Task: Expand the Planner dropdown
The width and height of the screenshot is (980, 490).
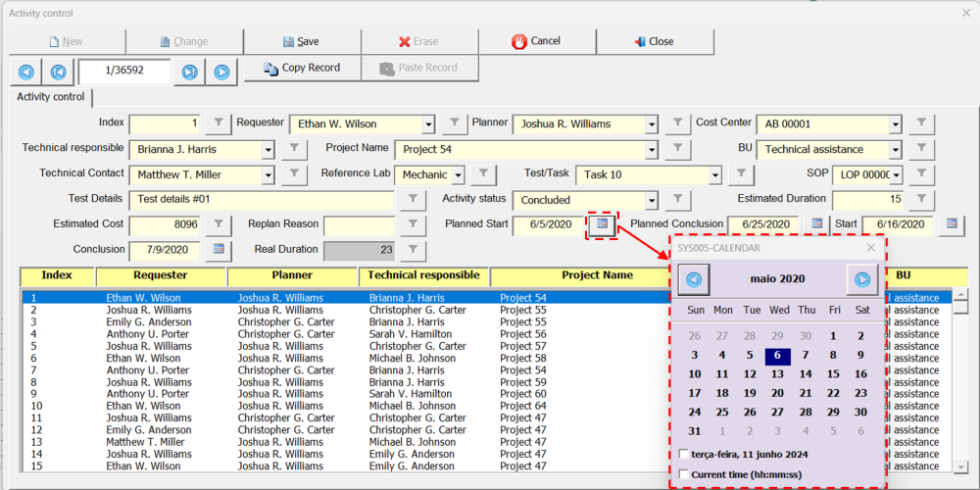Action: (x=652, y=124)
